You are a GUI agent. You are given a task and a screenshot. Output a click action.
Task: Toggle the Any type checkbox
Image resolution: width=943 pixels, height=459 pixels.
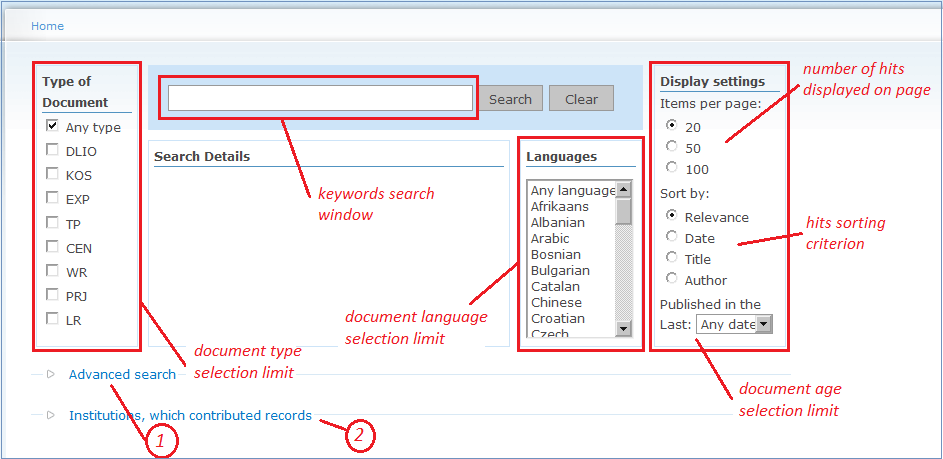pos(52,126)
